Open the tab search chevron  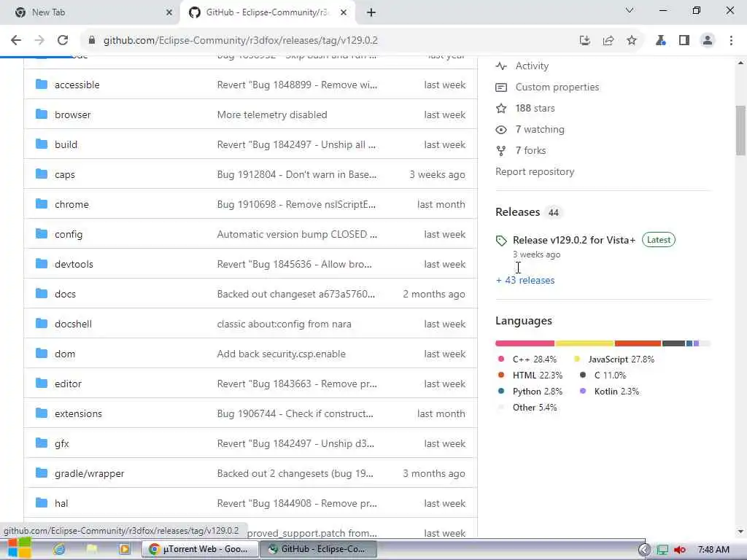630,10
